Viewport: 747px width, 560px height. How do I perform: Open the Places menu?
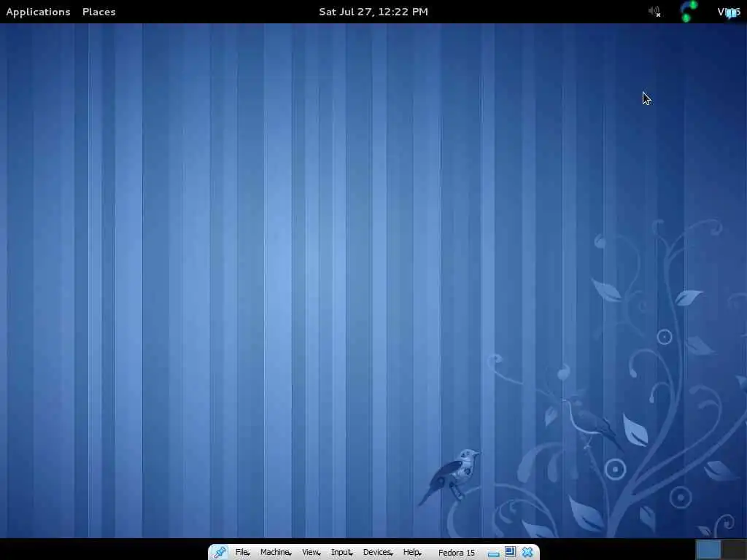tap(98, 12)
